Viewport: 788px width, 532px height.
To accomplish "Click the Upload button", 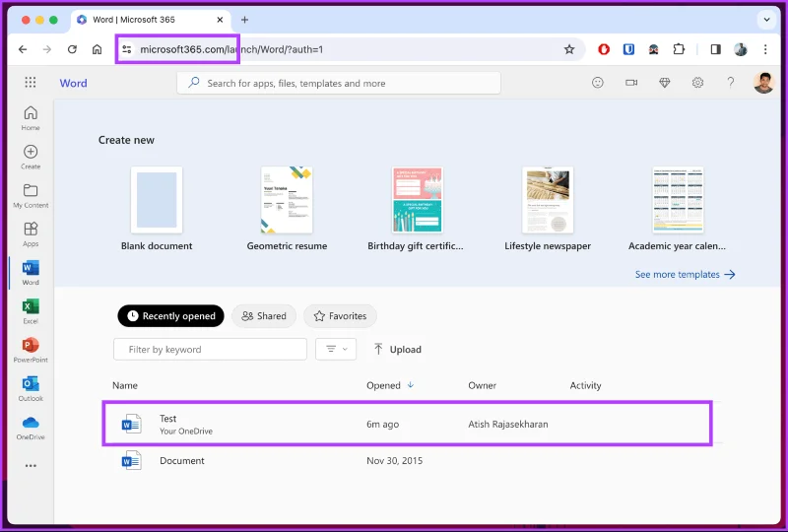I will coord(398,349).
